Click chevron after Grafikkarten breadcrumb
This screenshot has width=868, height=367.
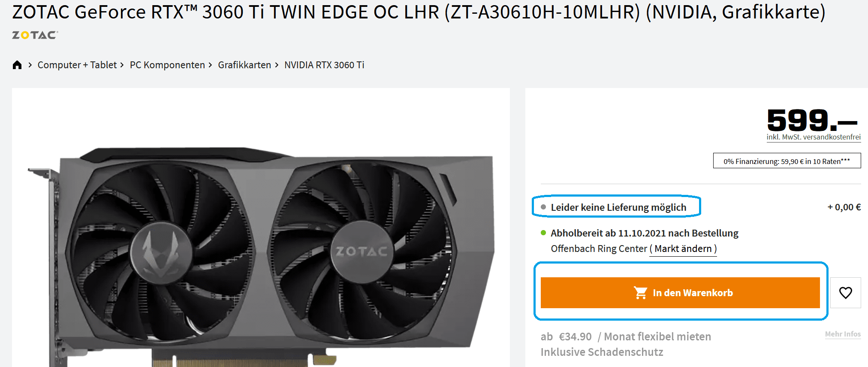pyautogui.click(x=277, y=65)
